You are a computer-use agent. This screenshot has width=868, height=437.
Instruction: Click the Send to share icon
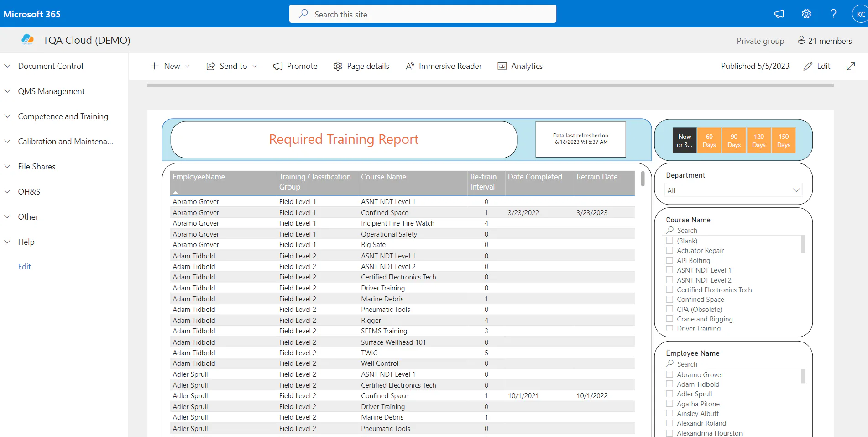point(211,66)
